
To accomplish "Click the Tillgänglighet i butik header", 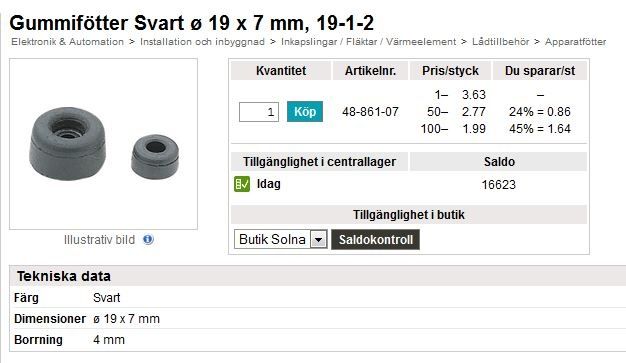I will click(409, 214).
